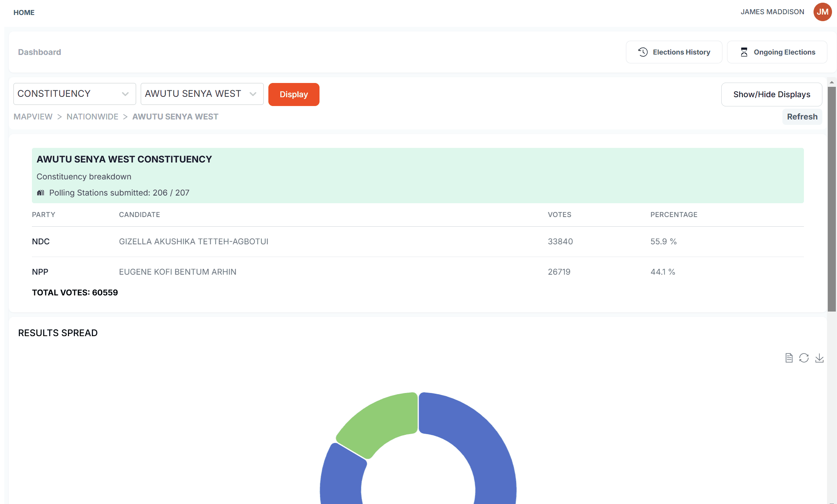Click the Elections History clock icon
The width and height of the screenshot is (837, 504).
coord(643,52)
